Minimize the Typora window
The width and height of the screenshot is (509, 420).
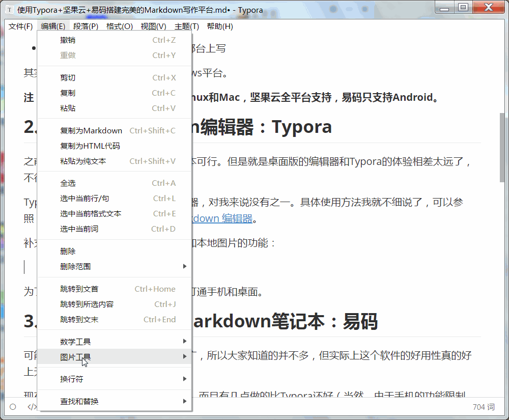pos(444,8)
